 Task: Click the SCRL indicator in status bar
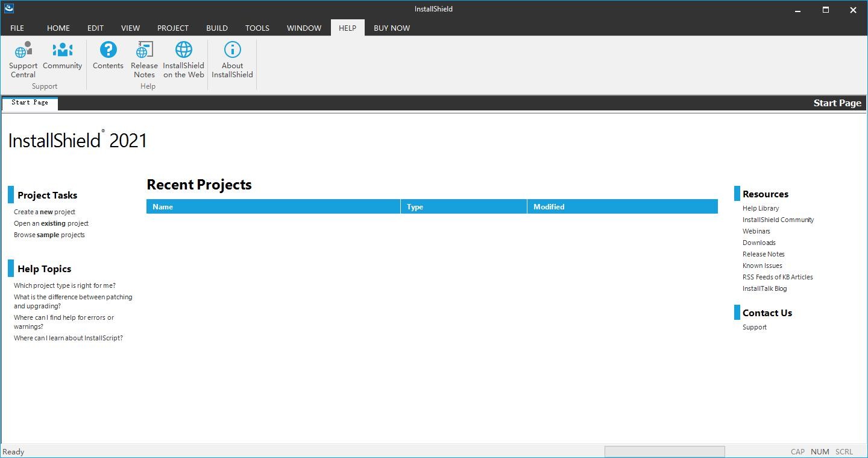click(844, 451)
